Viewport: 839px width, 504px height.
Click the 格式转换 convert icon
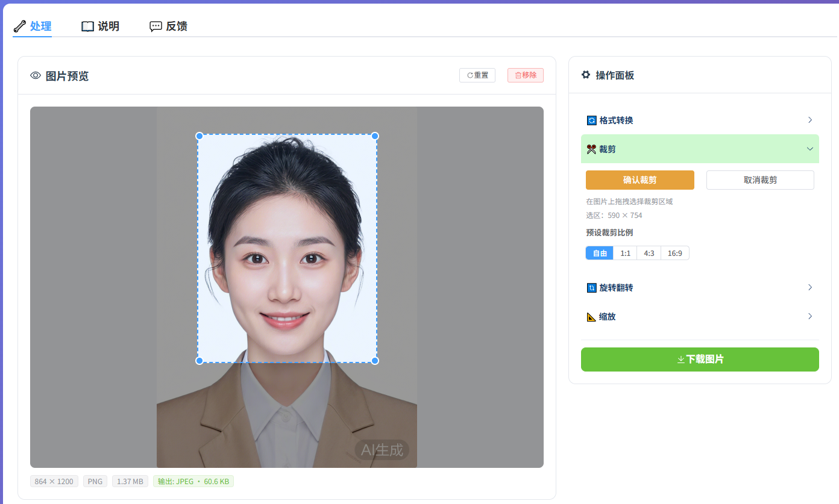pyautogui.click(x=591, y=120)
